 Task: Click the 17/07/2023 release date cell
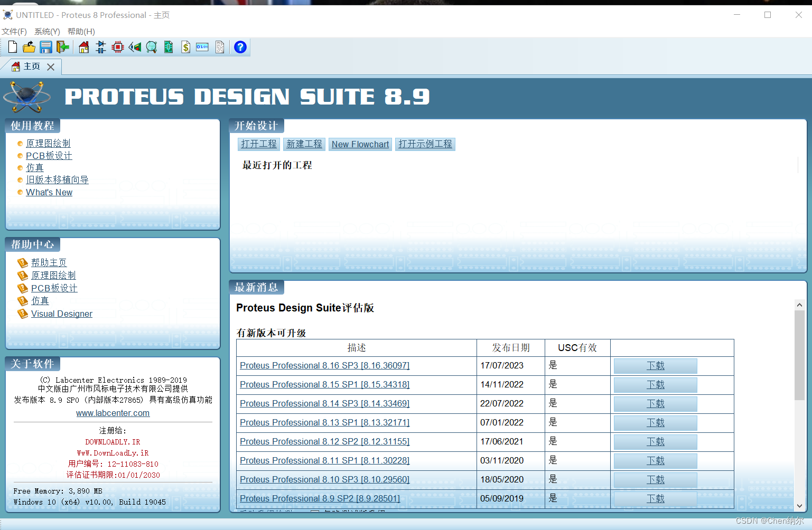(x=510, y=365)
